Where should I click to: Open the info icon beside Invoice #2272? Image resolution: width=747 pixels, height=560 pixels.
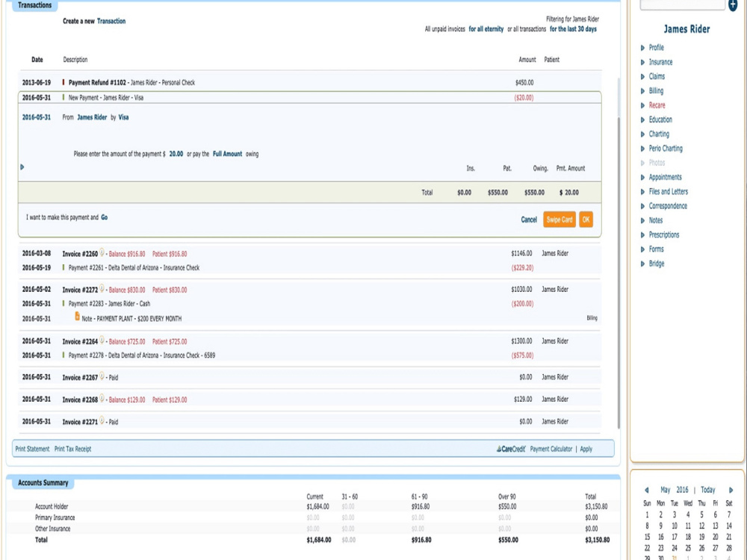point(102,288)
